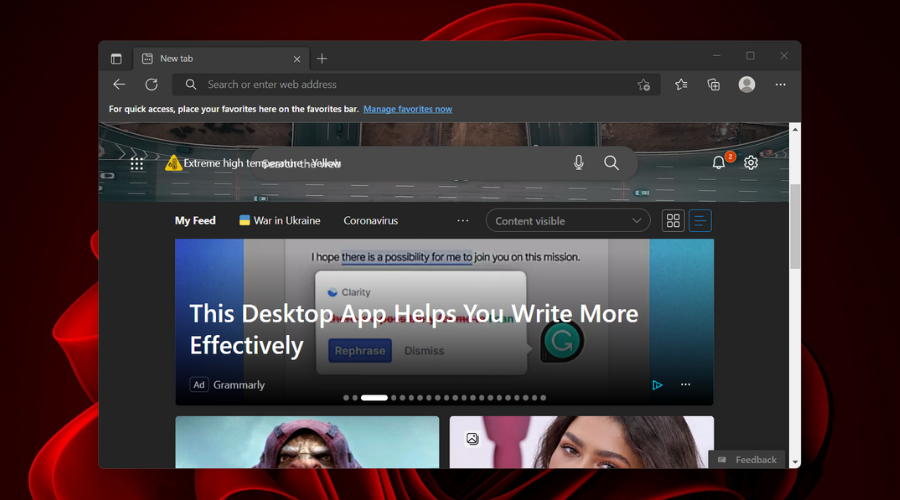Screen dimensions: 900x500
Task: Open the notifications bell
Action: [719, 163]
